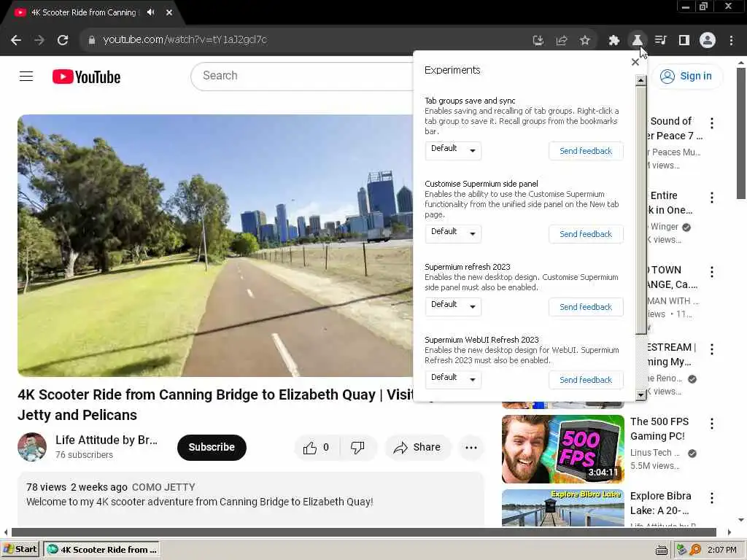Click the site lock icon in address bar
Screen dimensions: 747x560
coord(92,40)
